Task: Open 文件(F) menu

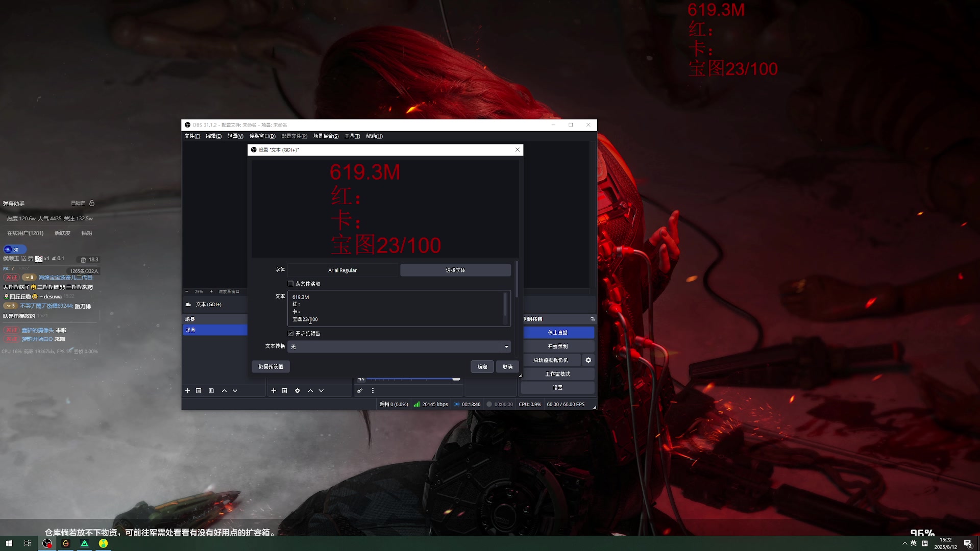Action: click(x=192, y=136)
